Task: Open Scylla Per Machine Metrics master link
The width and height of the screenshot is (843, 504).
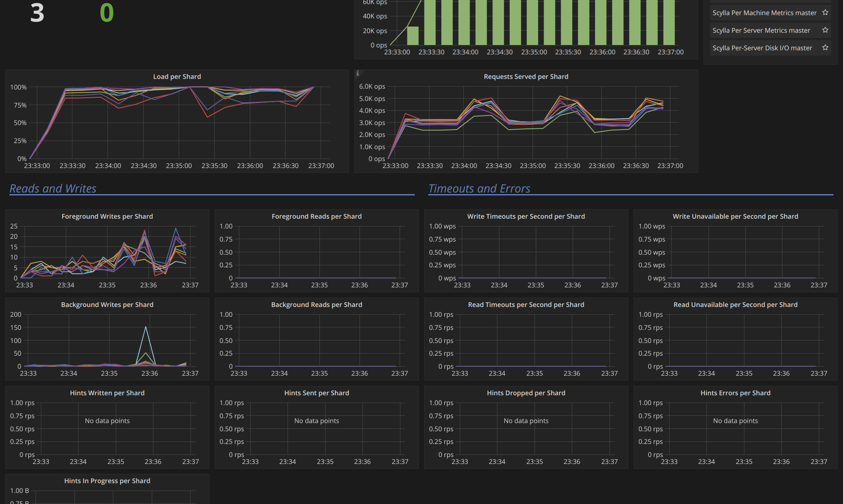Action: click(x=764, y=13)
